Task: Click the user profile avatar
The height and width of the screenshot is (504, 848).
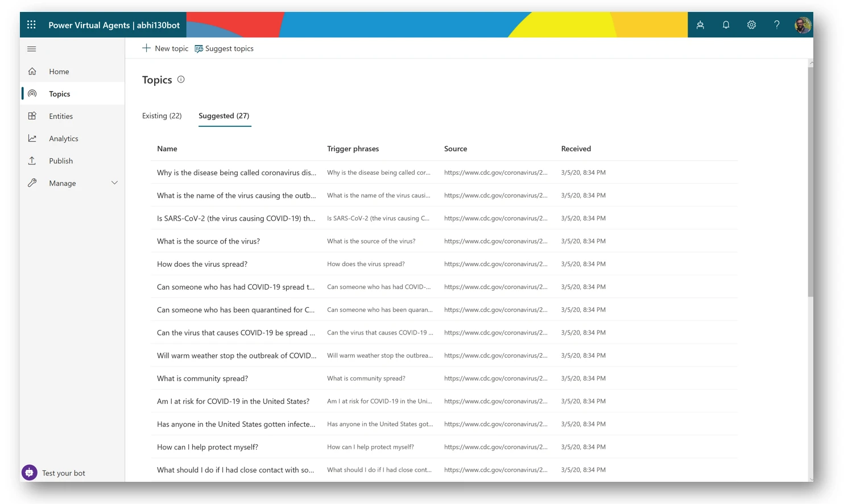Action: pyautogui.click(x=803, y=24)
